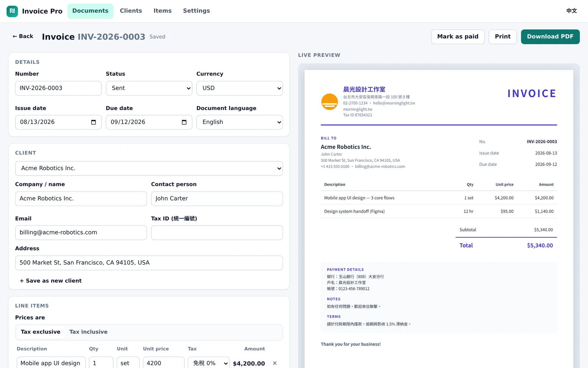Open the Issue date calendar picker icon
This screenshot has height=368, width=588.
[x=93, y=122]
